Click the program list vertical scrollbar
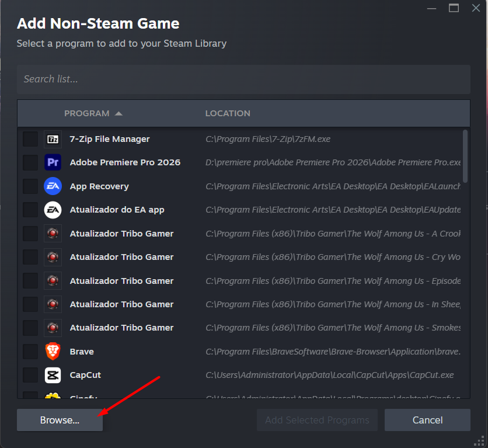The height and width of the screenshot is (448, 488). tap(465, 157)
